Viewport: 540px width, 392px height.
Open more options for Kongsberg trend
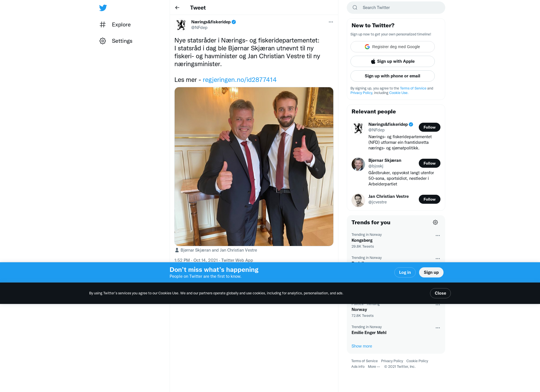pyautogui.click(x=438, y=236)
